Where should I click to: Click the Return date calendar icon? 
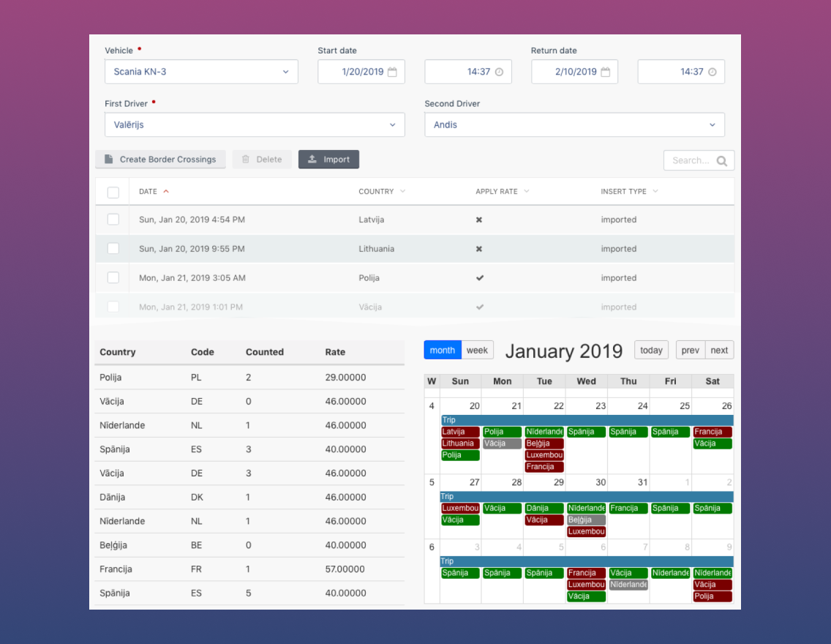tap(605, 72)
